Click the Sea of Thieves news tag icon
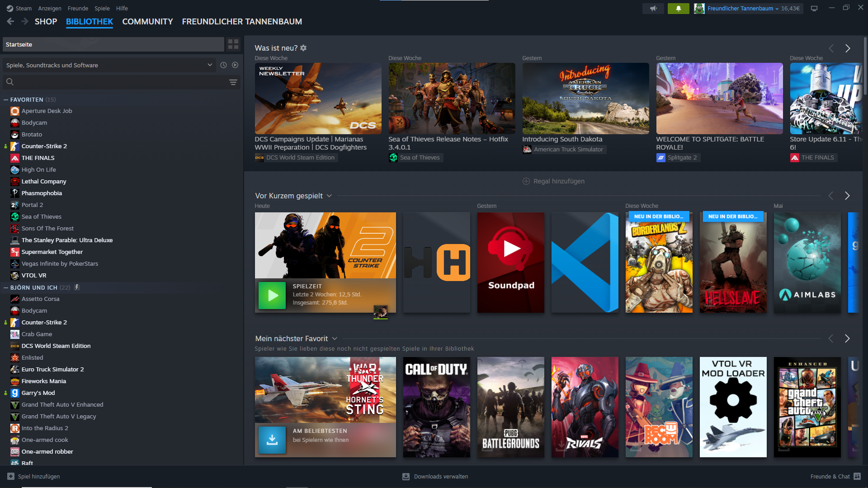 (x=393, y=158)
